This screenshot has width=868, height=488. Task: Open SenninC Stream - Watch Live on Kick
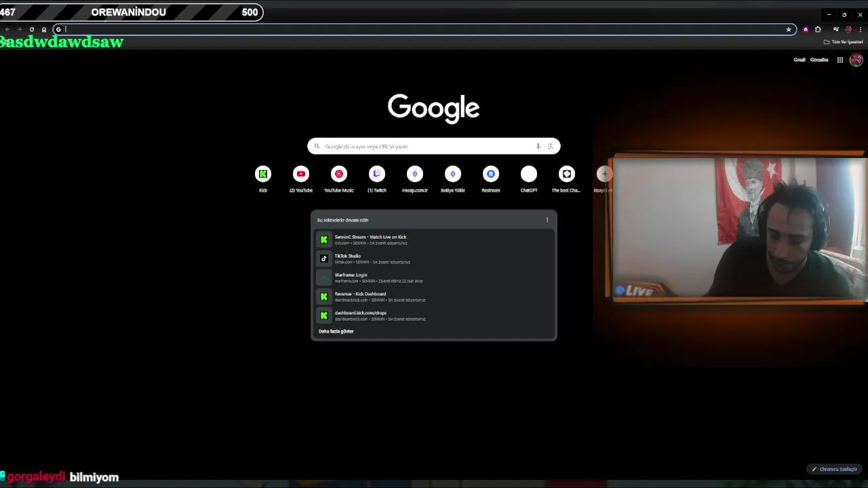click(x=434, y=239)
